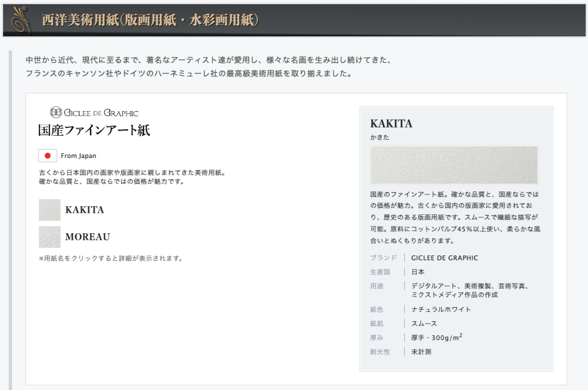588x390 pixels.
Task: Click the Japan flag icon
Action: (48, 156)
